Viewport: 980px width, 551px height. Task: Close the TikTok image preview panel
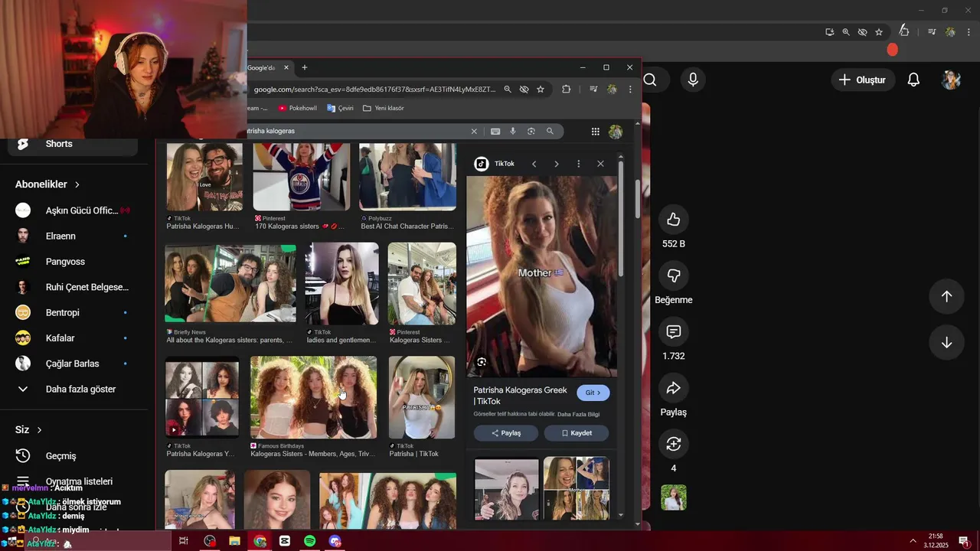coord(600,164)
